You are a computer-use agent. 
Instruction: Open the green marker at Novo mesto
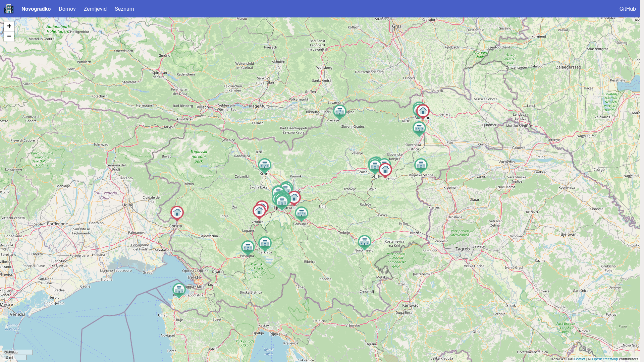point(365,242)
